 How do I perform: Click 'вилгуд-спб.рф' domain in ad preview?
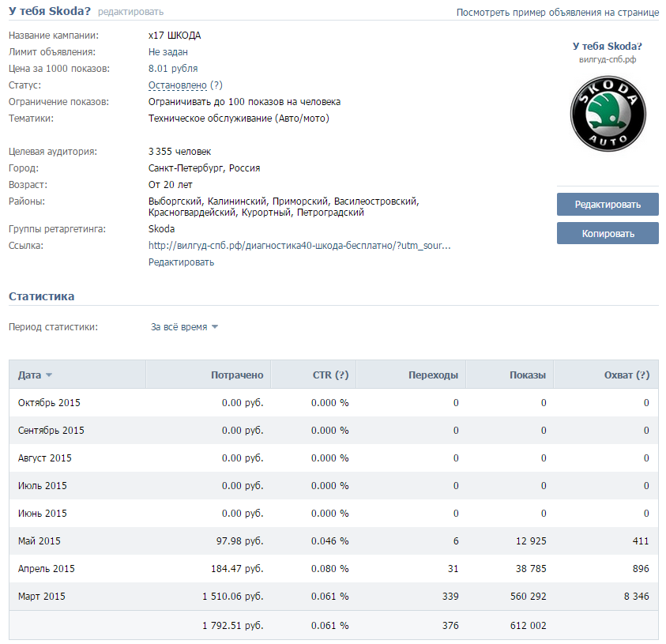(x=608, y=59)
